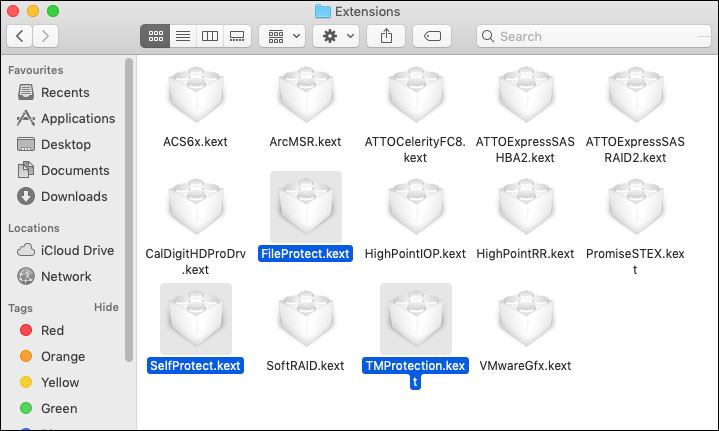Select the ATTOCelerityFC8.kext file icon
This screenshot has height=431, width=719.
point(416,94)
